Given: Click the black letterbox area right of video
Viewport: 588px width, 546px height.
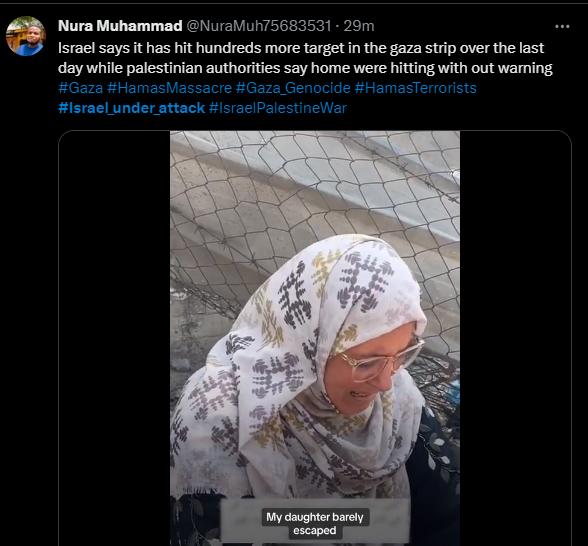Looking at the screenshot, I should [x=516, y=338].
